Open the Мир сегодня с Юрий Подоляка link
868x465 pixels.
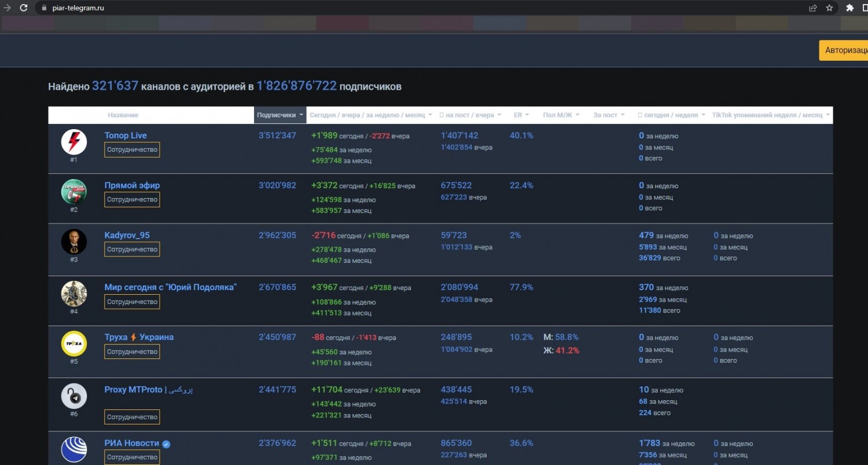pos(171,287)
